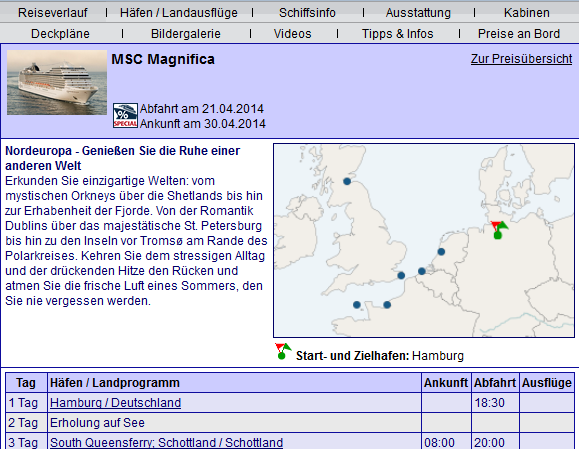Go to the Kabinen tab
The height and width of the screenshot is (449, 579).
click(527, 13)
